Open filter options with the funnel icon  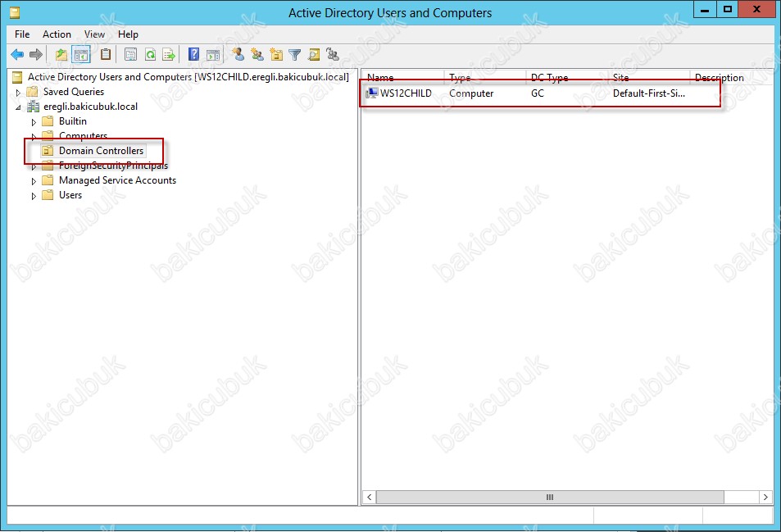pyautogui.click(x=295, y=54)
